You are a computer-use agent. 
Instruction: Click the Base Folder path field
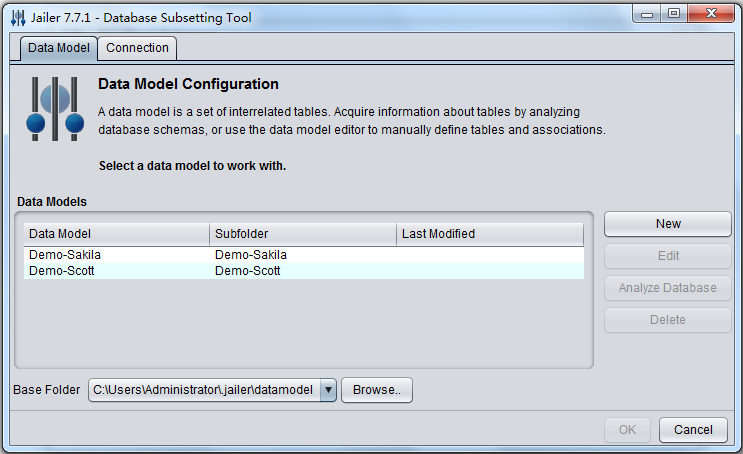tap(204, 390)
